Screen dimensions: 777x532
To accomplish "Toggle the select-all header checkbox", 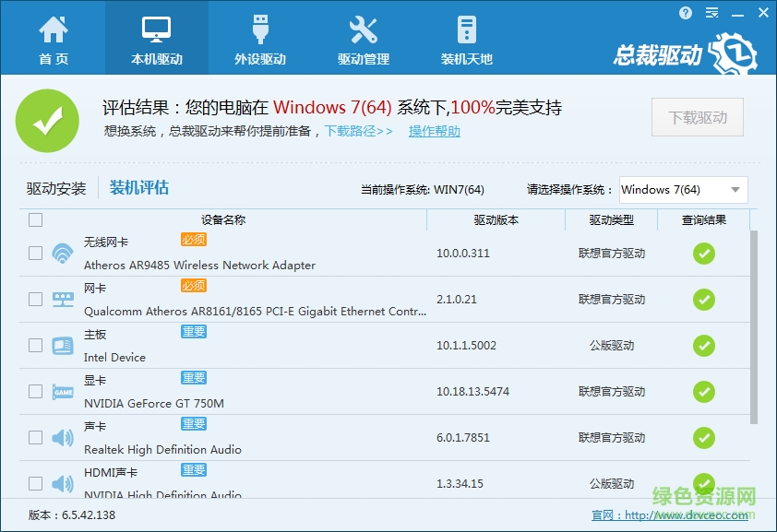I will click(x=35, y=219).
